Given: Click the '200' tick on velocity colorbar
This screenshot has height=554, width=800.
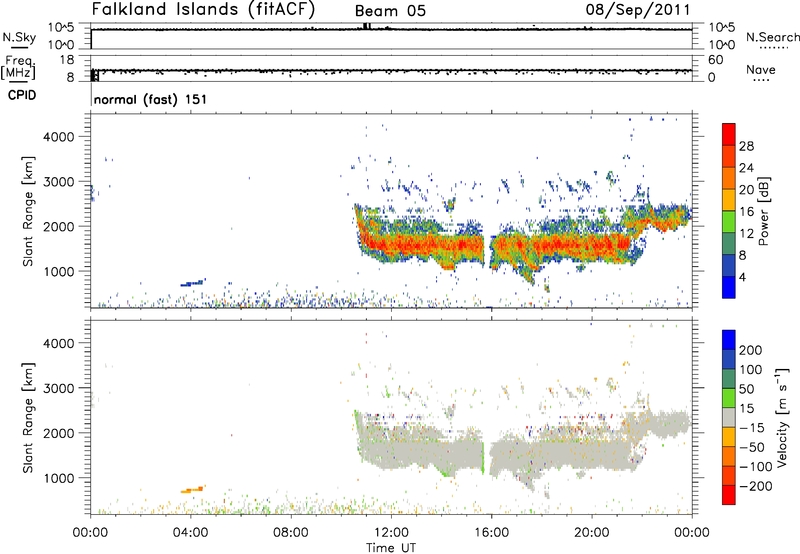Looking at the screenshot, I should coord(751,350).
